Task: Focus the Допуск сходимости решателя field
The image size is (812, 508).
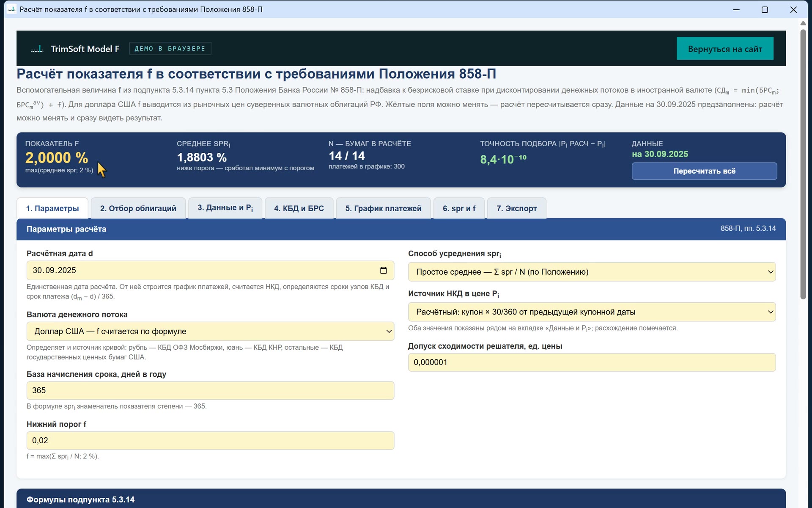Action: (x=592, y=362)
